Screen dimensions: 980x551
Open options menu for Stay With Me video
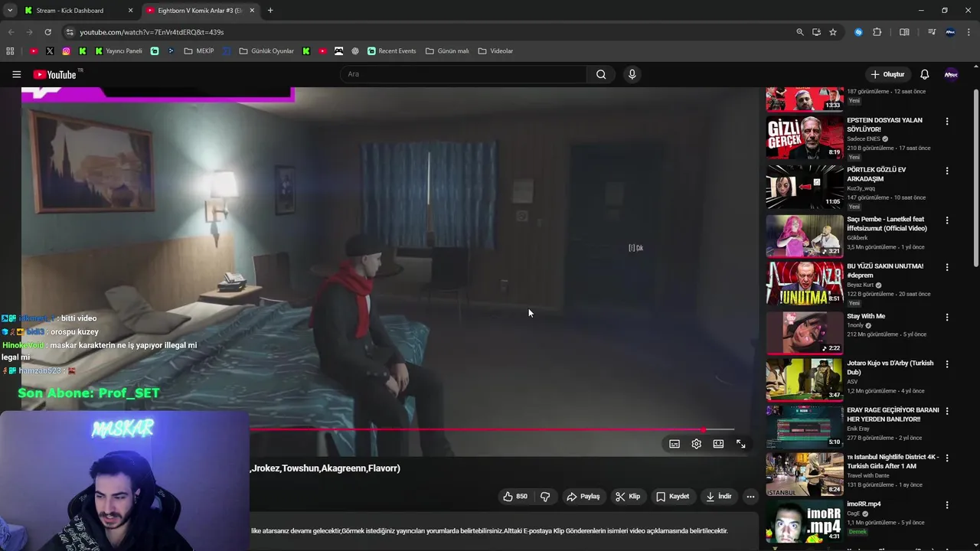[947, 317]
